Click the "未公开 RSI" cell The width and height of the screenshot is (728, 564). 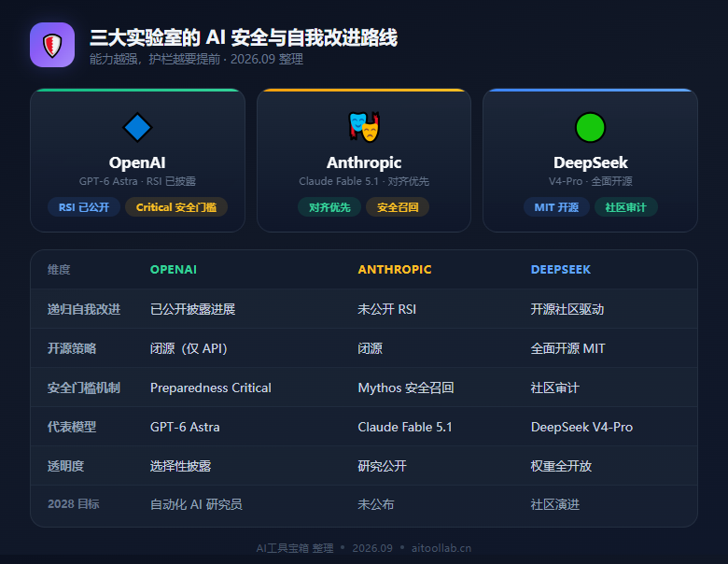386,309
